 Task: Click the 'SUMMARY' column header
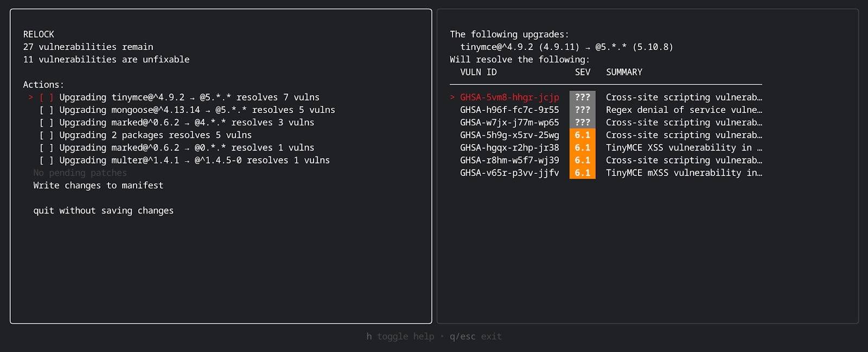(x=624, y=72)
